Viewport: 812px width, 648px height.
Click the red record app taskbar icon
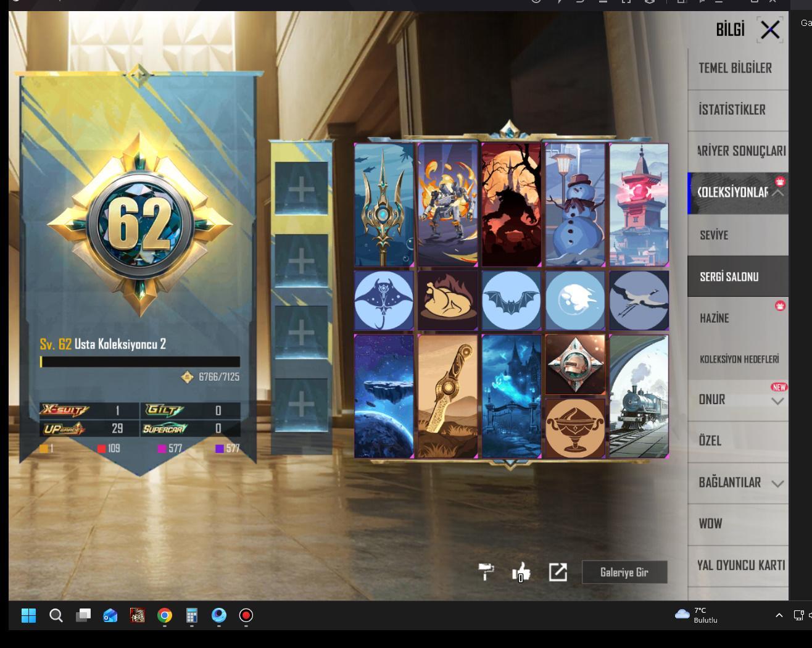pyautogui.click(x=246, y=615)
